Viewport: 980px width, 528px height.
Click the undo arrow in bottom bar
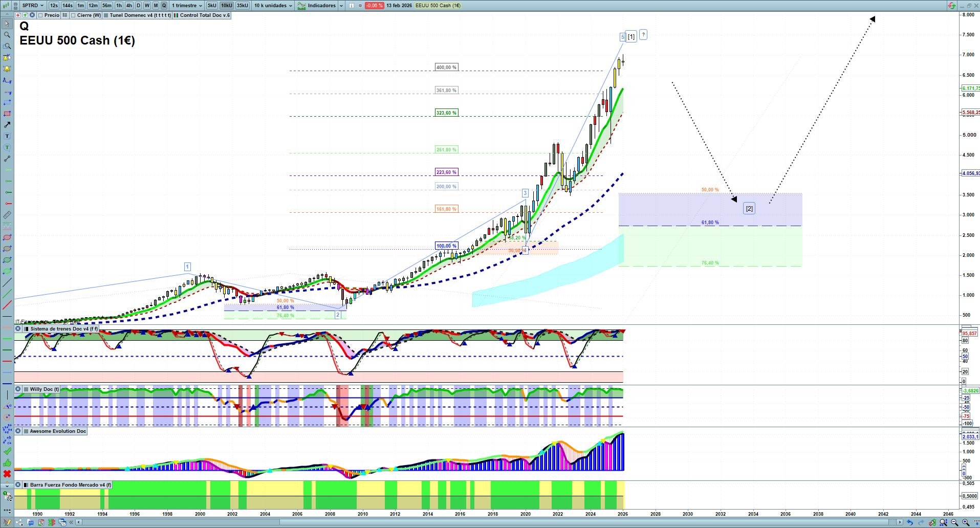point(909,522)
